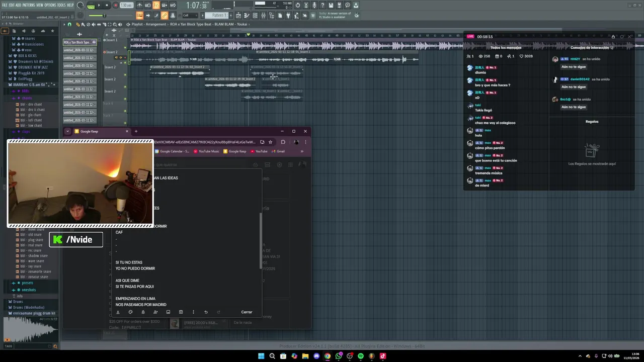Click the add image icon in Keep note

point(168,312)
